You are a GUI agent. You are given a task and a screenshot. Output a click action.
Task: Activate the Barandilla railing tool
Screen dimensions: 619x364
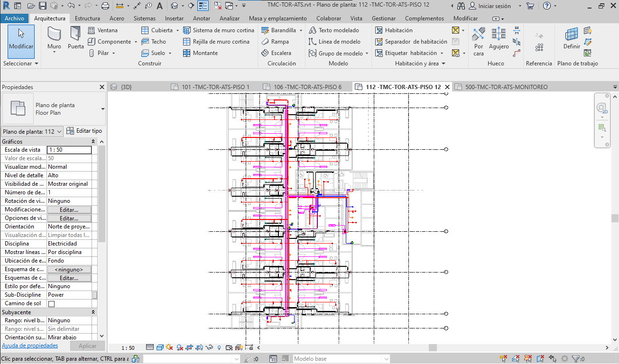279,30
